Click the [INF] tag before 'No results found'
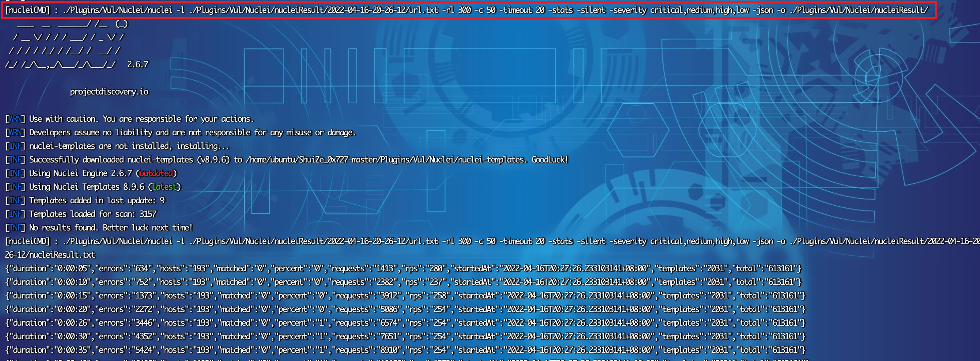The image size is (980, 361). pos(15,228)
